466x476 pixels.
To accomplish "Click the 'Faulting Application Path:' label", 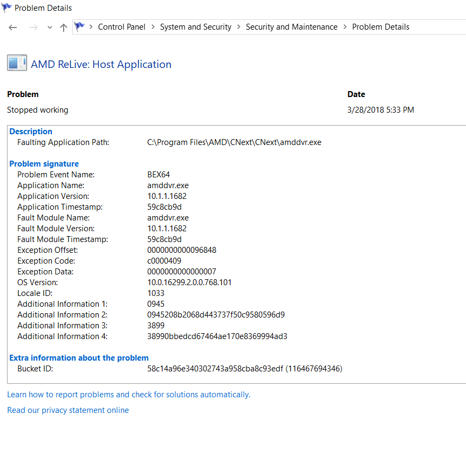I will click(x=63, y=142).
